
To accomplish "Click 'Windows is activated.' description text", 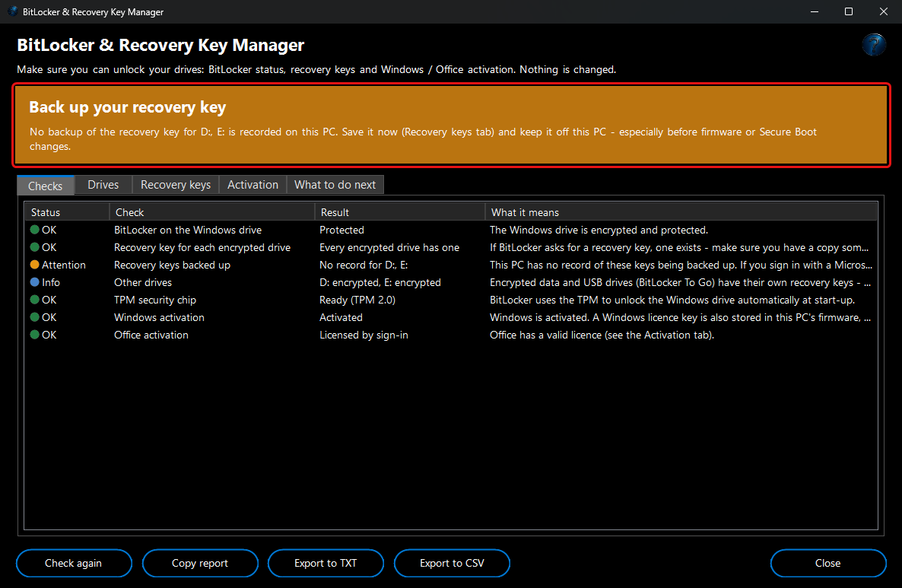I will [680, 317].
